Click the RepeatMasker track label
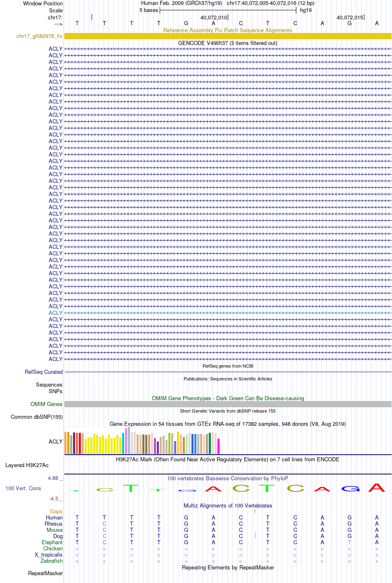This screenshot has height=583, width=392. click(x=45, y=573)
